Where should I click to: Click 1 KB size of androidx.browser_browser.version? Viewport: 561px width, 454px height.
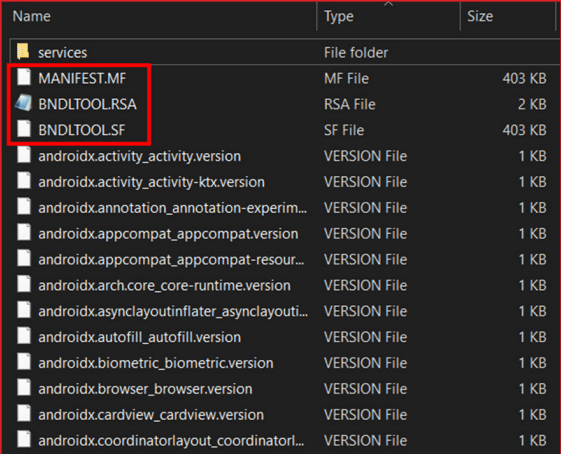(x=532, y=389)
